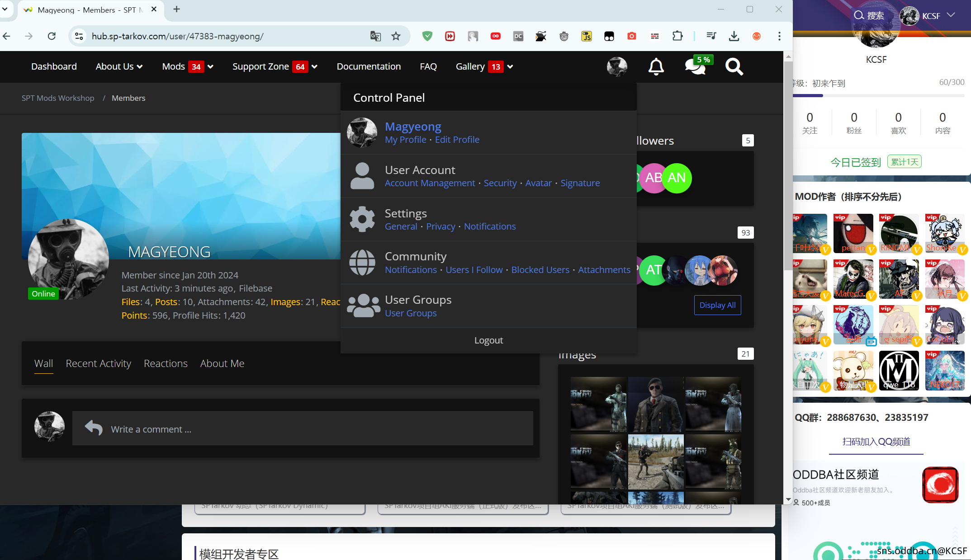Bookmark page with the star icon

click(396, 36)
